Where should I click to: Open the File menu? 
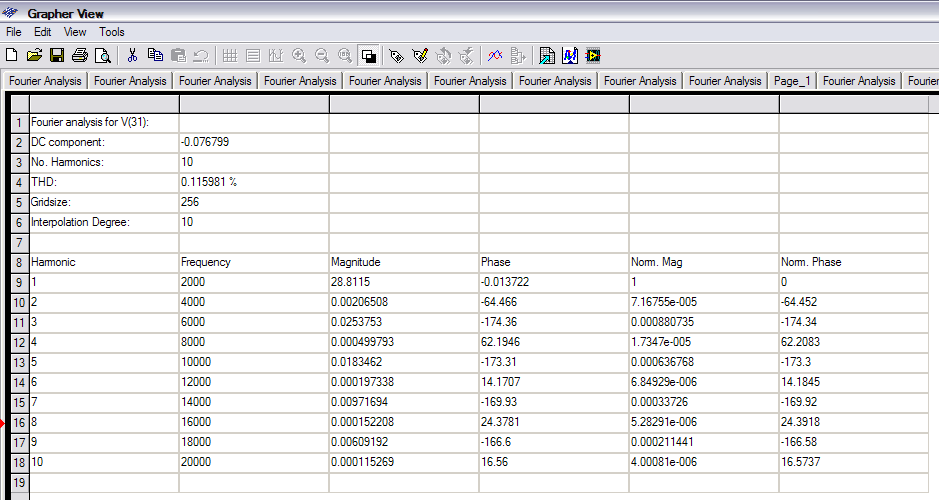point(14,32)
